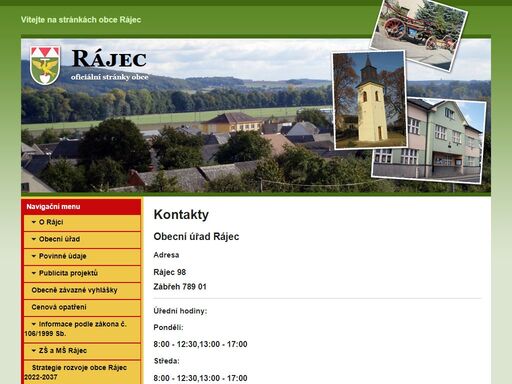Viewport: 512px width, 384px height.
Task: Click the arrow beside Informace podle zákona
Action: coord(34,324)
